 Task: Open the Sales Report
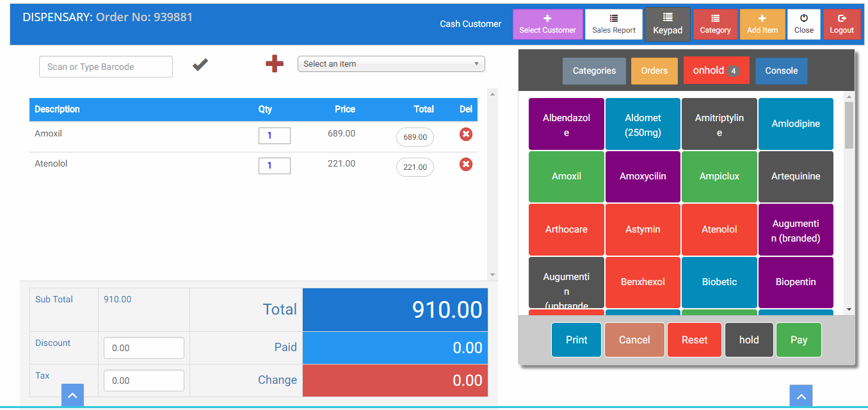coord(613,24)
